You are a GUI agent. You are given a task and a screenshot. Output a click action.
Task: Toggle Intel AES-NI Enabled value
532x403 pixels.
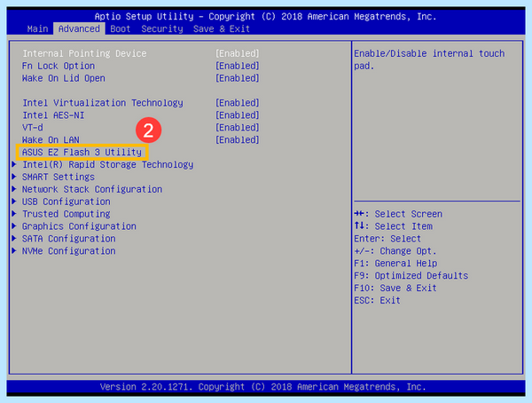pyautogui.click(x=237, y=115)
